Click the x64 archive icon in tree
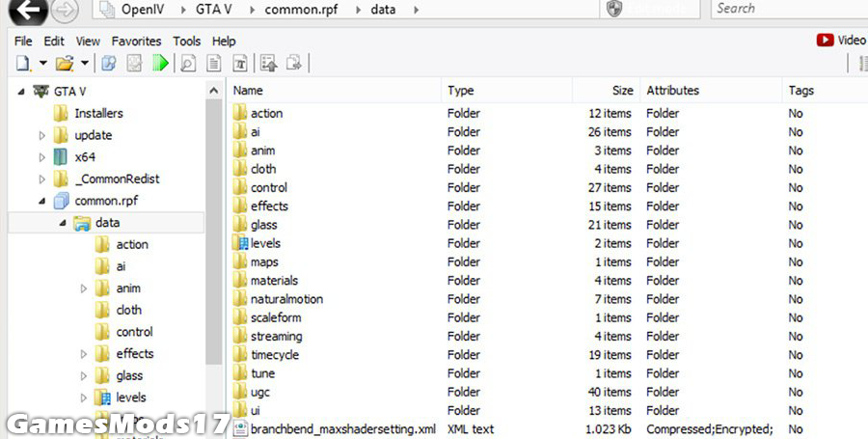868x439 pixels. (61, 156)
